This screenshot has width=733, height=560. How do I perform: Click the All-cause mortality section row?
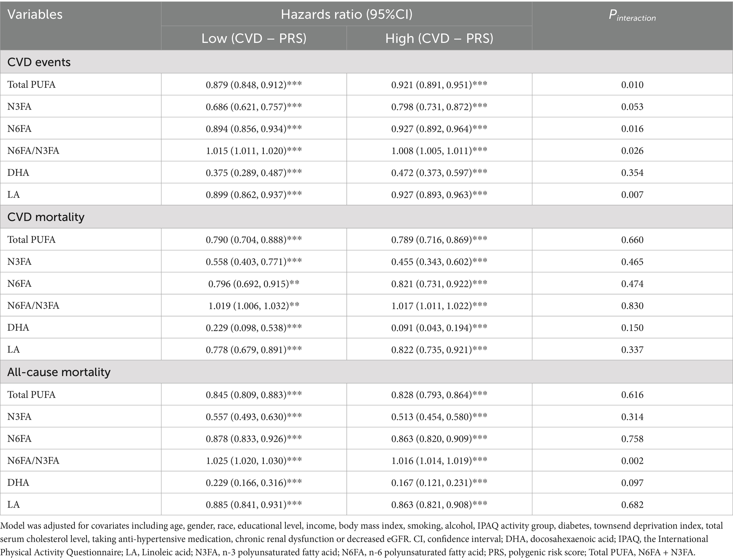click(x=59, y=372)
